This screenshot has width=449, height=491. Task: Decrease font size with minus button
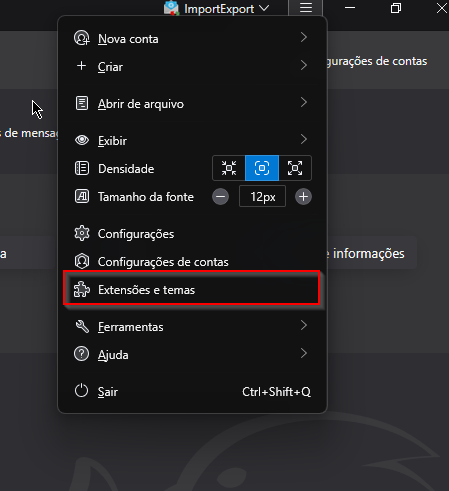pos(220,197)
